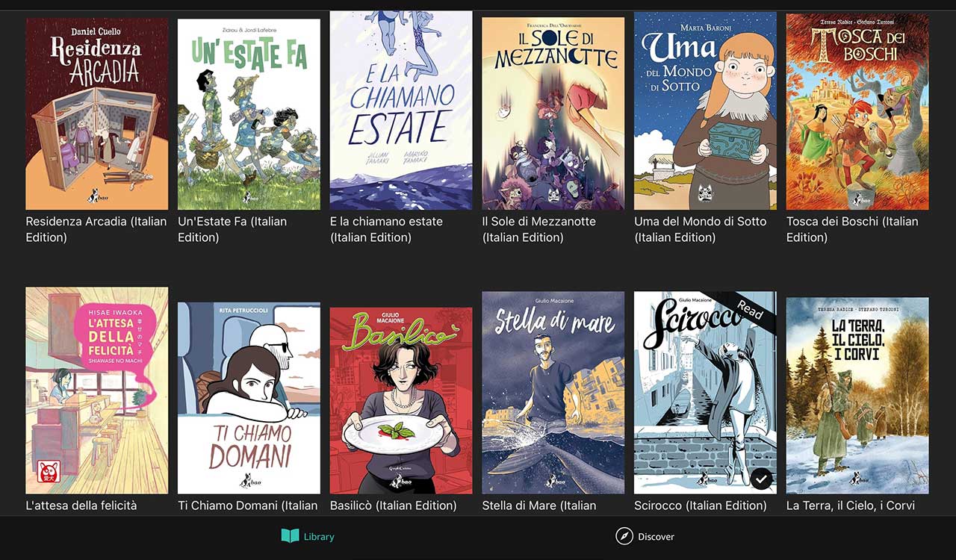This screenshot has width=956, height=560.
Task: Open Basilicò book cover
Action: [401, 400]
